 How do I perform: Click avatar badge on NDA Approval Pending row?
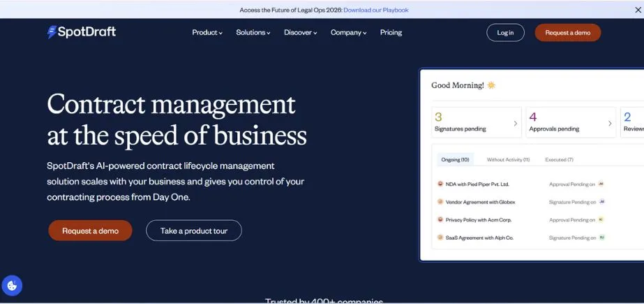[x=601, y=184]
